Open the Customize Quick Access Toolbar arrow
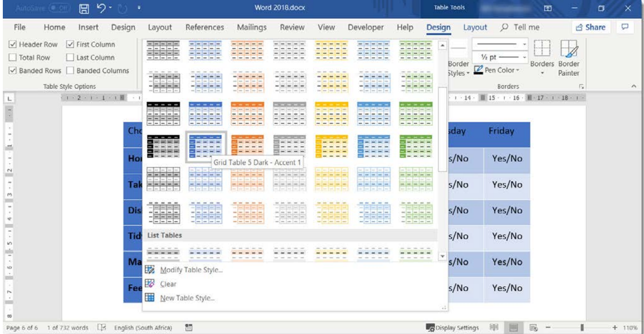The image size is (644, 334). pos(139,8)
